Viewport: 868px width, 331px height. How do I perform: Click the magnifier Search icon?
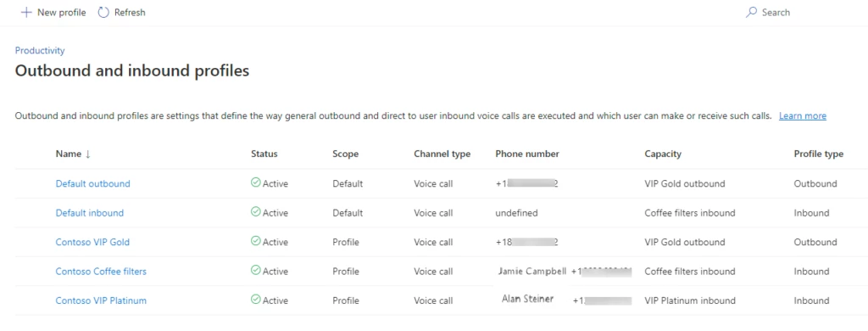coord(751,12)
